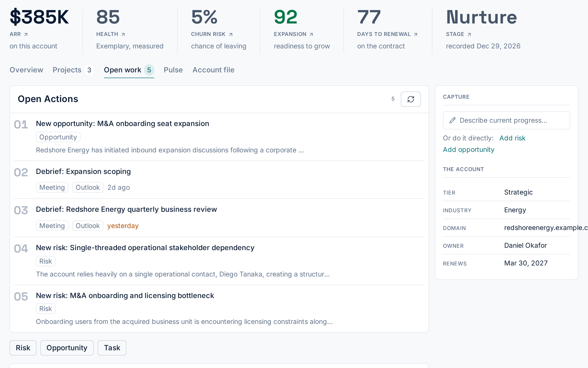Screen dimensions: 588x368
Task: Click the redshoreenergy domain value
Action: point(546,228)
